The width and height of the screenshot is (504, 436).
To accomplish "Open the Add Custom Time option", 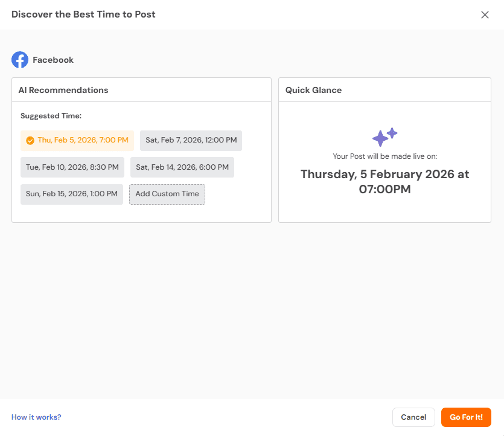I will 167,194.
